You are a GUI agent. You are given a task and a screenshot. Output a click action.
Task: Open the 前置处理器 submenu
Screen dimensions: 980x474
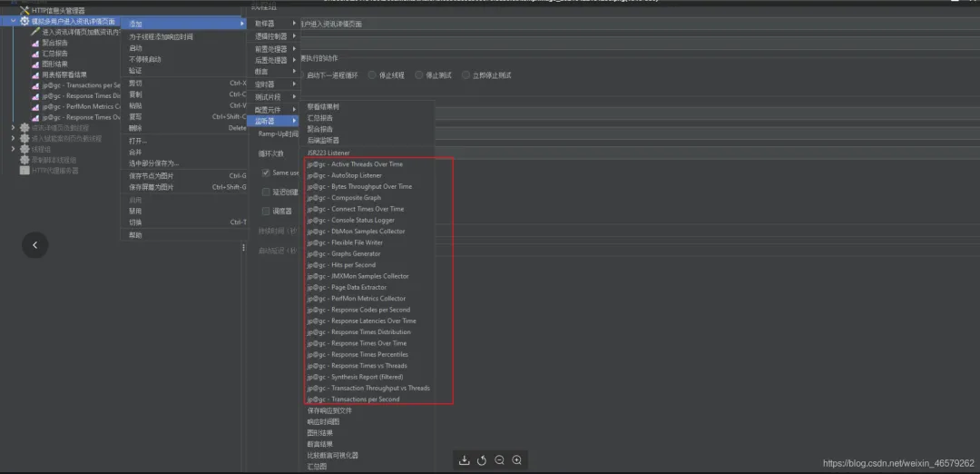pos(274,49)
